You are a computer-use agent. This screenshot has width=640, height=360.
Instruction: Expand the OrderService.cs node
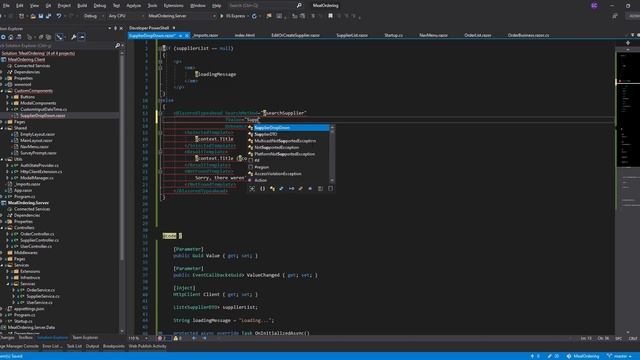click(x=13, y=290)
